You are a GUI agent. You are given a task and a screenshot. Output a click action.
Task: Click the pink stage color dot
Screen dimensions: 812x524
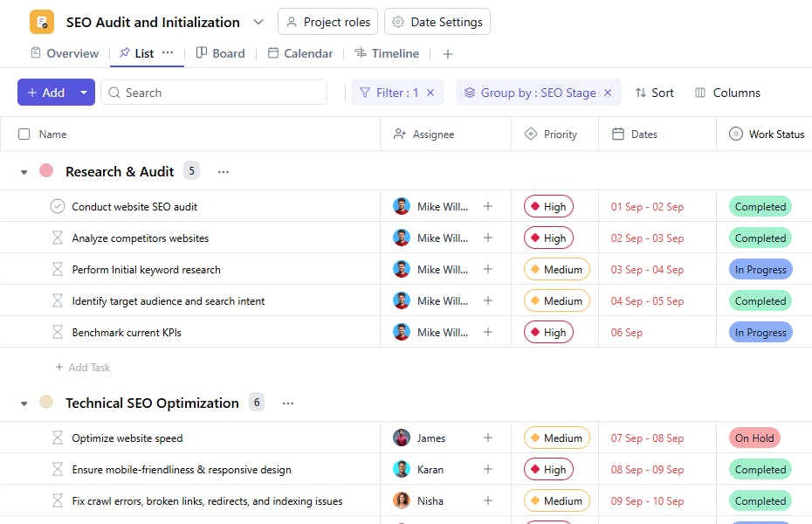(x=47, y=171)
